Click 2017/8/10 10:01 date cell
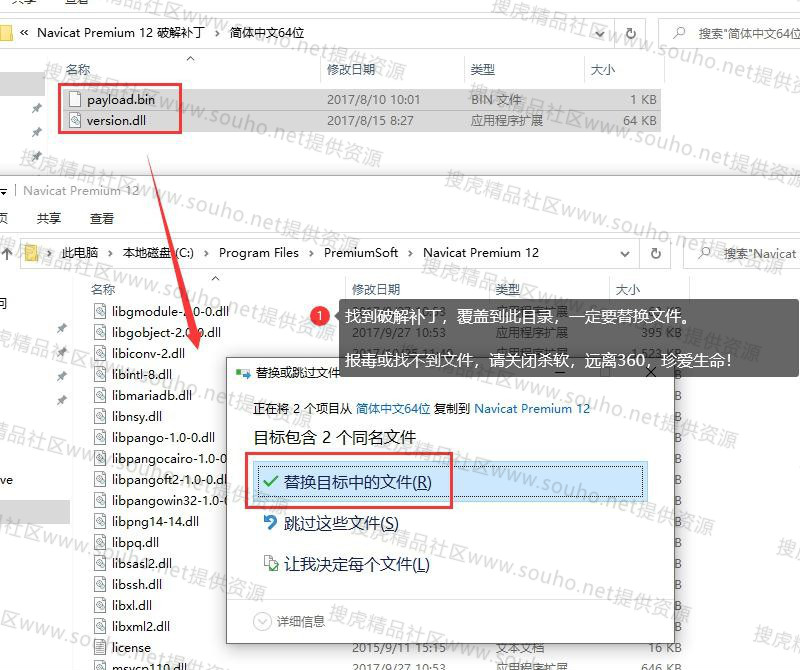800x670 pixels. click(x=373, y=100)
